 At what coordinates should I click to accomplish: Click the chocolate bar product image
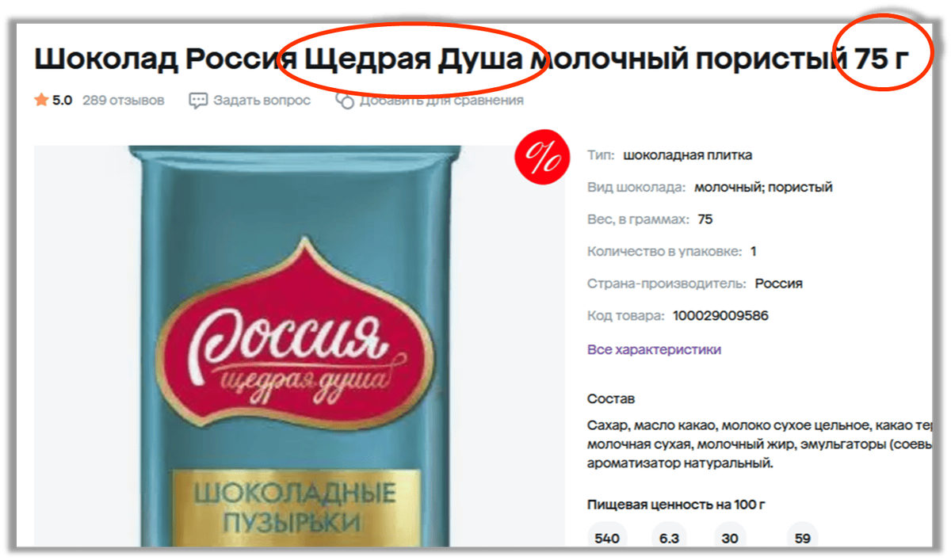(x=296, y=346)
